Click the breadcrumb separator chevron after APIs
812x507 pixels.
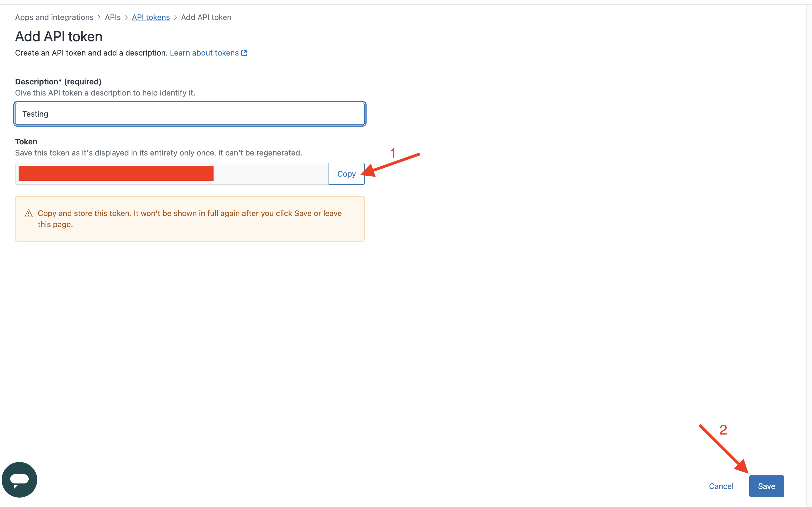point(126,17)
